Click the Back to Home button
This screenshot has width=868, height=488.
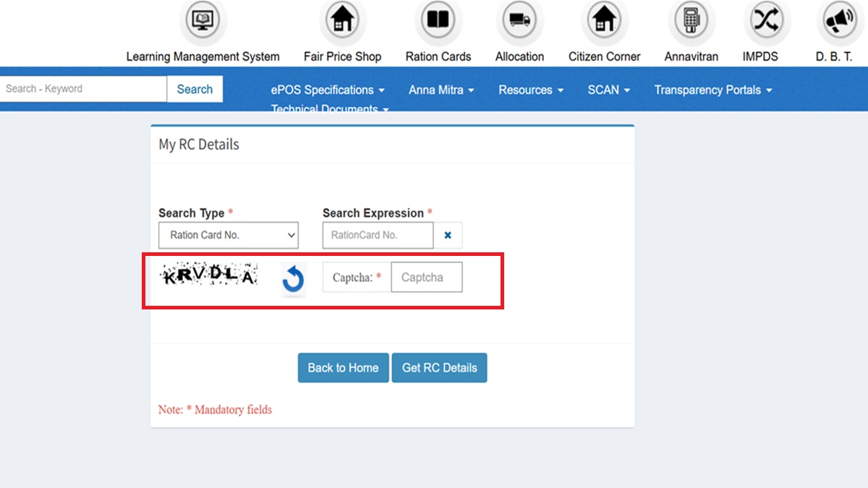[x=343, y=368]
